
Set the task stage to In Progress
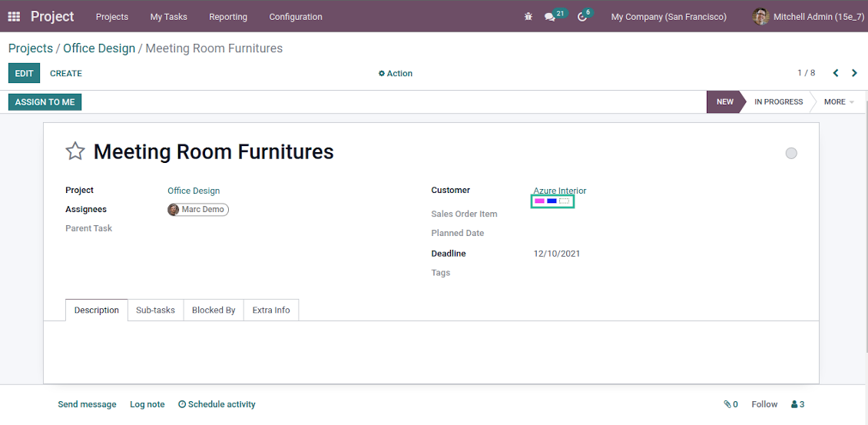pyautogui.click(x=778, y=101)
